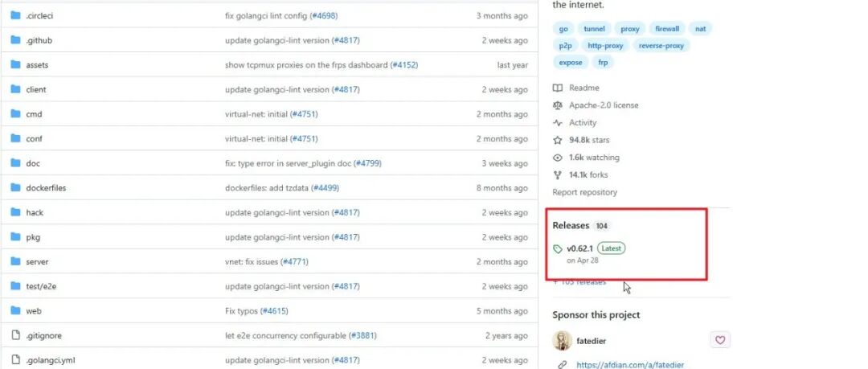
Task: Click the Readme book icon
Action: click(558, 88)
